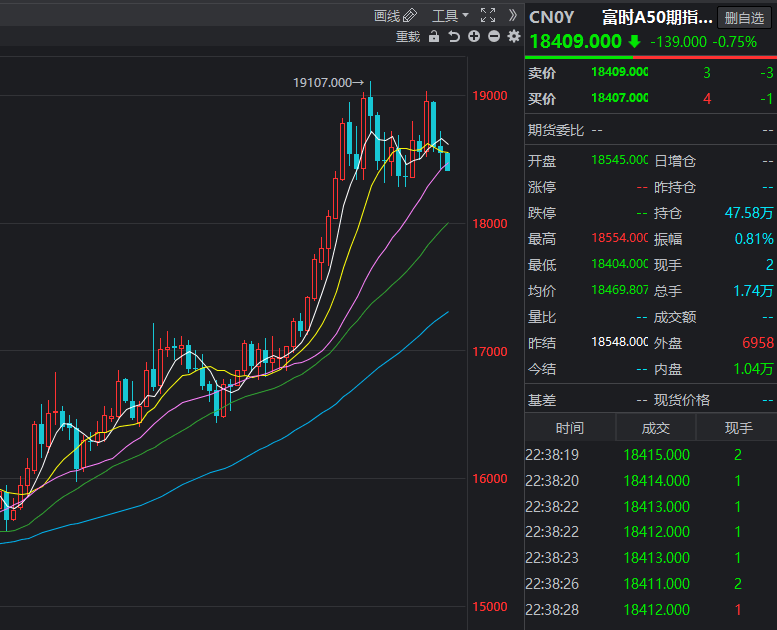Click the 振幅 amplitude value 0.81%

pyautogui.click(x=754, y=239)
